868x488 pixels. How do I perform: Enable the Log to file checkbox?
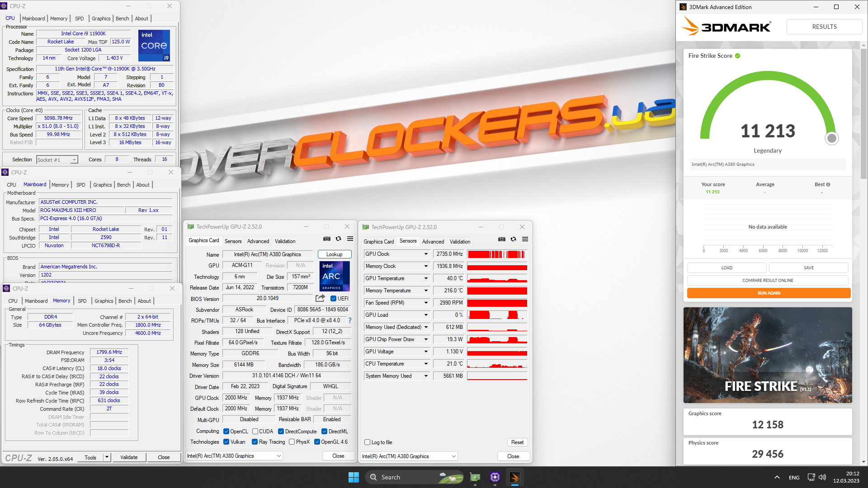[x=367, y=442]
